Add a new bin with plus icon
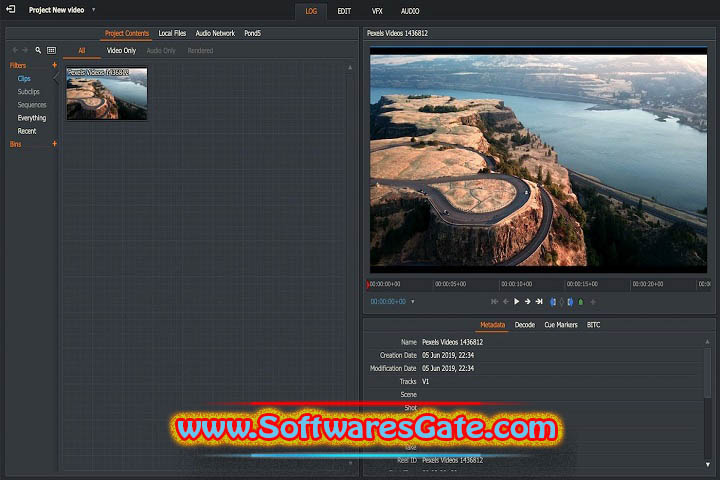720x480 pixels. [x=55, y=144]
